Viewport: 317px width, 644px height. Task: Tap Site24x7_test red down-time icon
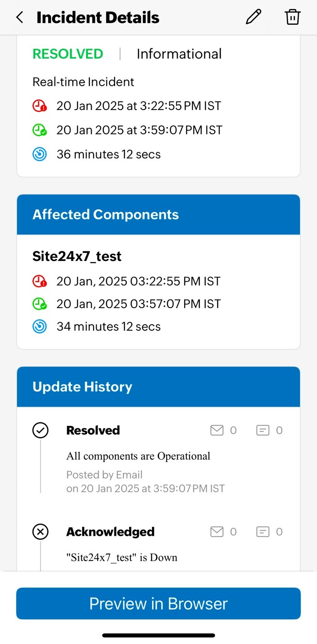(x=40, y=281)
